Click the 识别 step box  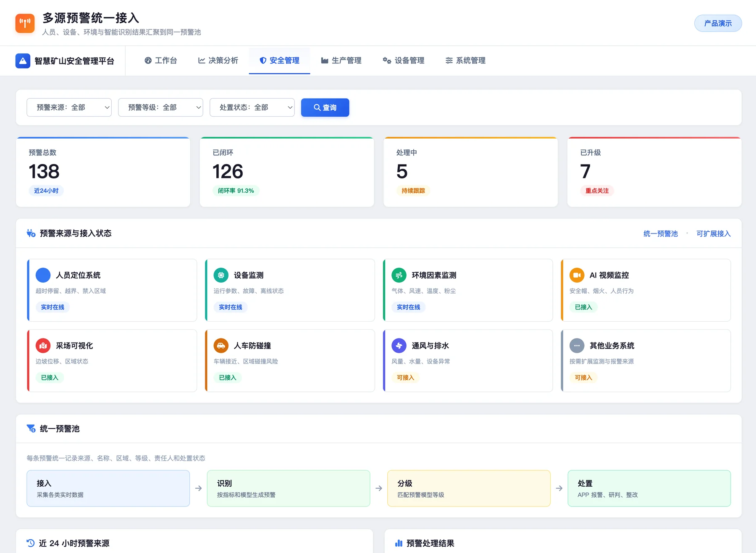[289, 488]
